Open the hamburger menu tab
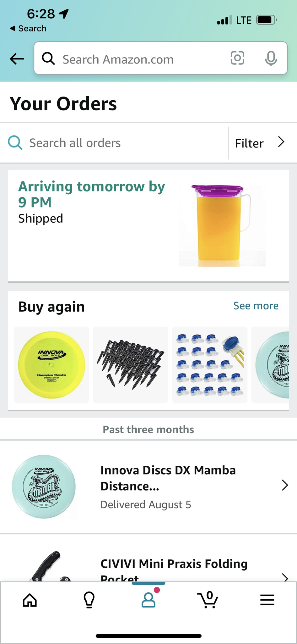 tap(267, 600)
